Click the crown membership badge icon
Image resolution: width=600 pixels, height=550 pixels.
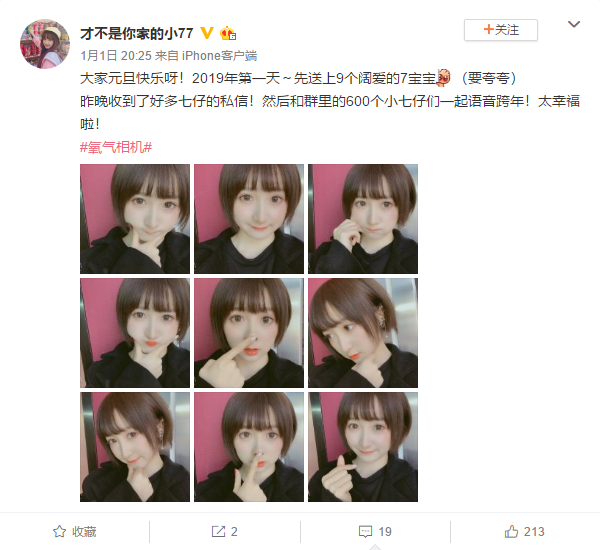[228, 33]
